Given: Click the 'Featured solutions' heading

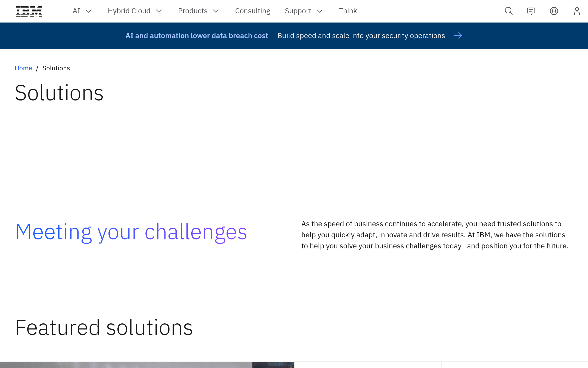Looking at the screenshot, I should 104,327.
